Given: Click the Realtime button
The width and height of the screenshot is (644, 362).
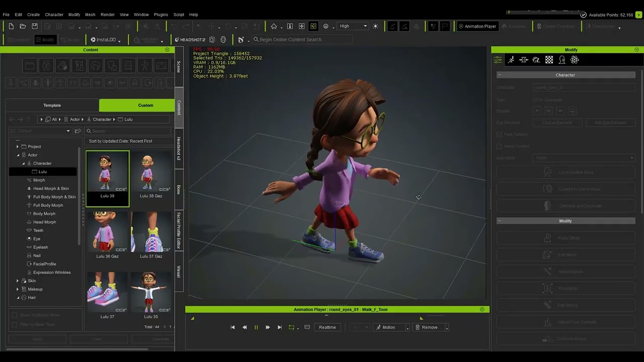Looking at the screenshot, I should coord(328,327).
